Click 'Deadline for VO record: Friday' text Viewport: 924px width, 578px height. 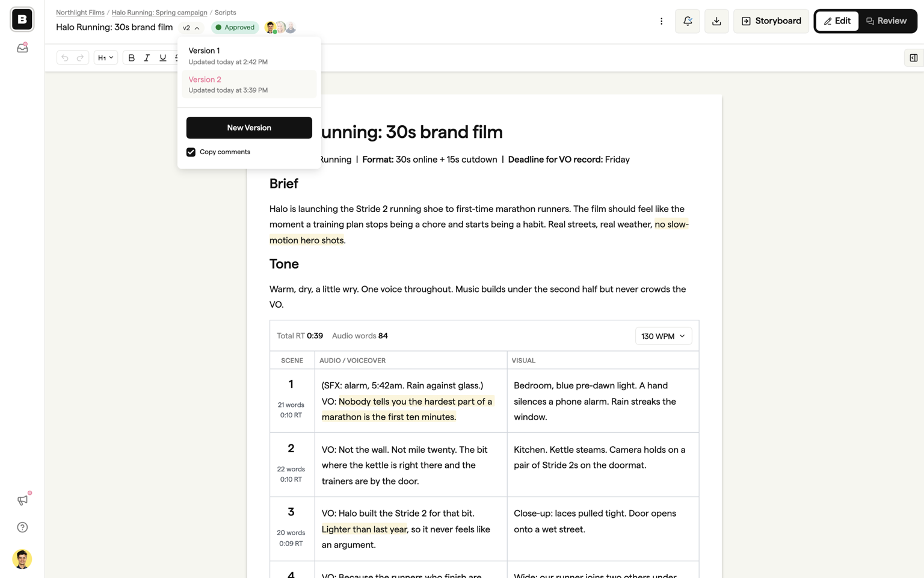pyautogui.click(x=568, y=160)
